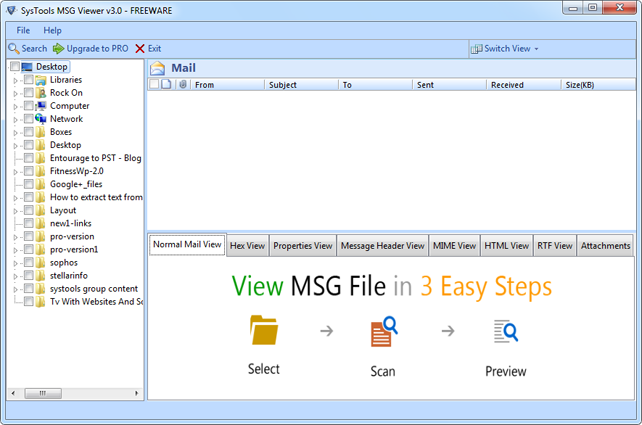Expand the sophos tree node
Image resolution: width=642 pixels, height=425 pixels.
click(x=16, y=264)
